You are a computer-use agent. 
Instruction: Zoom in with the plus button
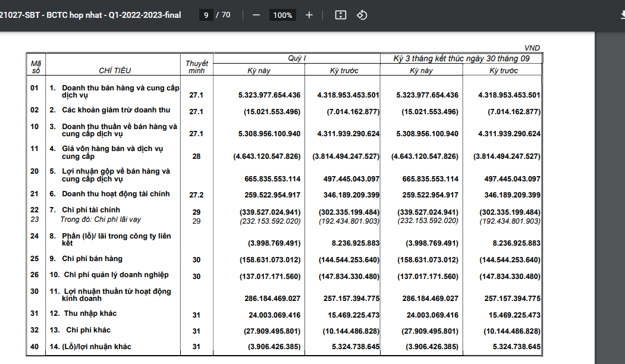pyautogui.click(x=309, y=15)
